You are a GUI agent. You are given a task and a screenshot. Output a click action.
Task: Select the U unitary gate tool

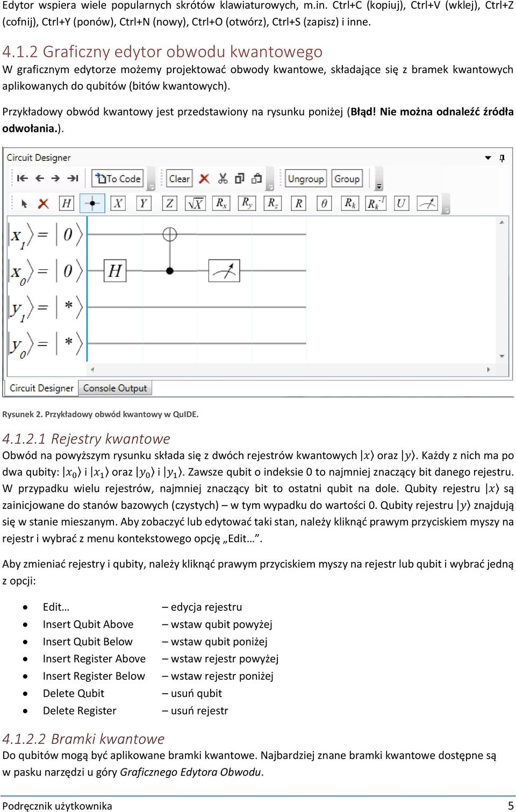(x=402, y=204)
